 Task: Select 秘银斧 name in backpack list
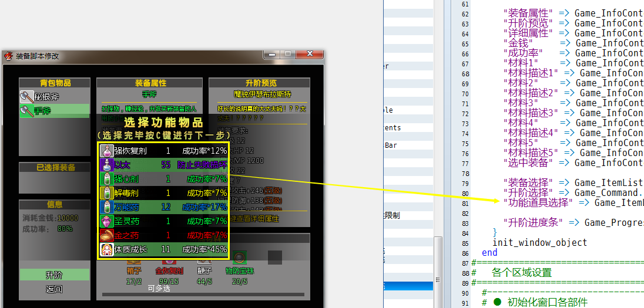pyautogui.click(x=46, y=97)
